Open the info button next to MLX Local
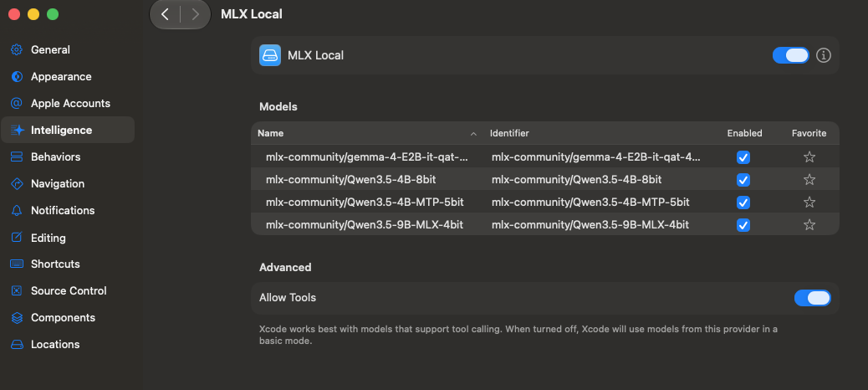868x390 pixels. click(824, 55)
